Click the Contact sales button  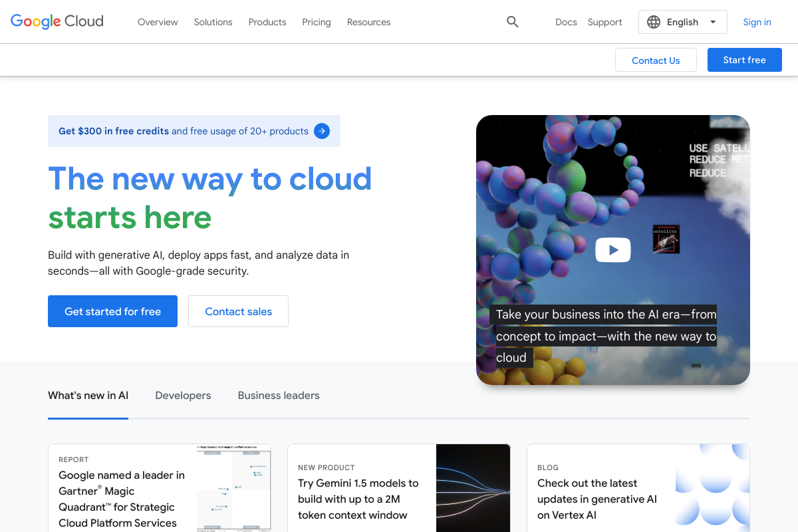pyautogui.click(x=238, y=311)
